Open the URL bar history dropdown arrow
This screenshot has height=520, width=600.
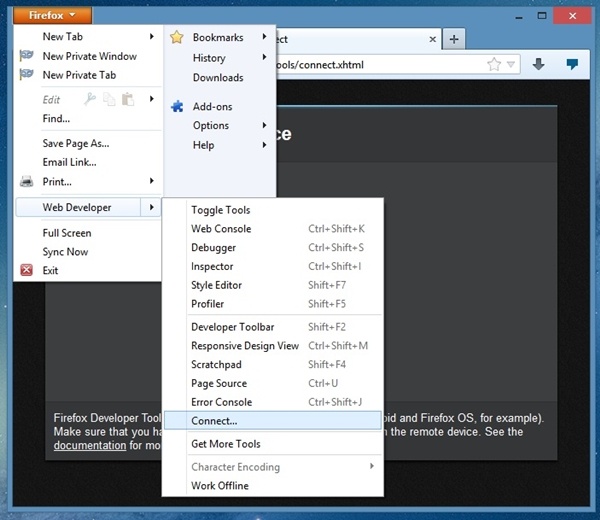point(511,64)
